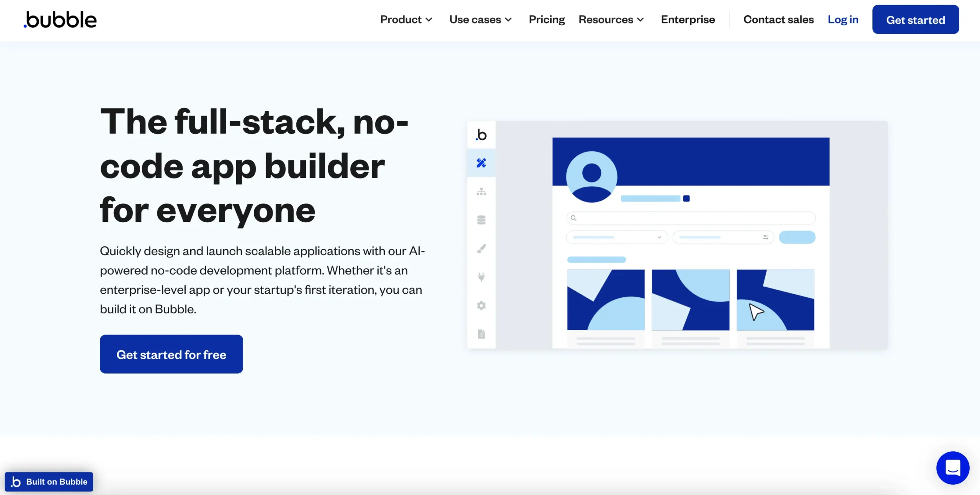This screenshot has width=980, height=495.
Task: Select the Data database icon in sidebar
Action: tap(481, 220)
